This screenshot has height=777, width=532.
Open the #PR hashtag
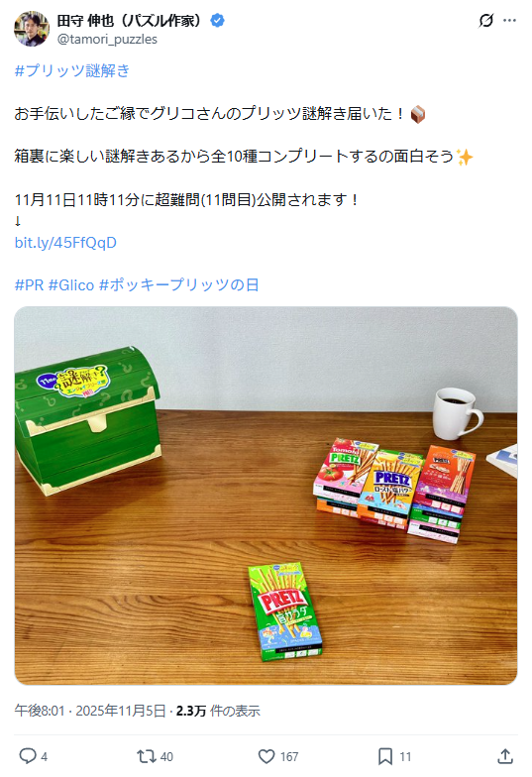tap(30, 285)
